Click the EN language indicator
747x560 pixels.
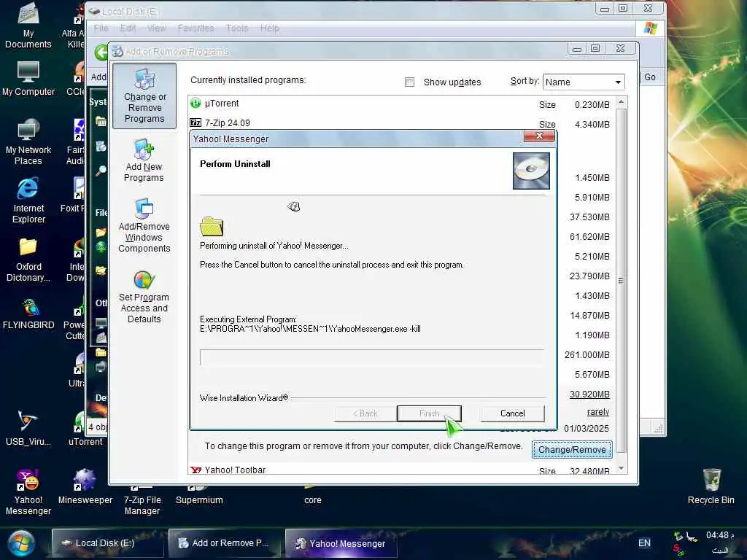point(644,543)
